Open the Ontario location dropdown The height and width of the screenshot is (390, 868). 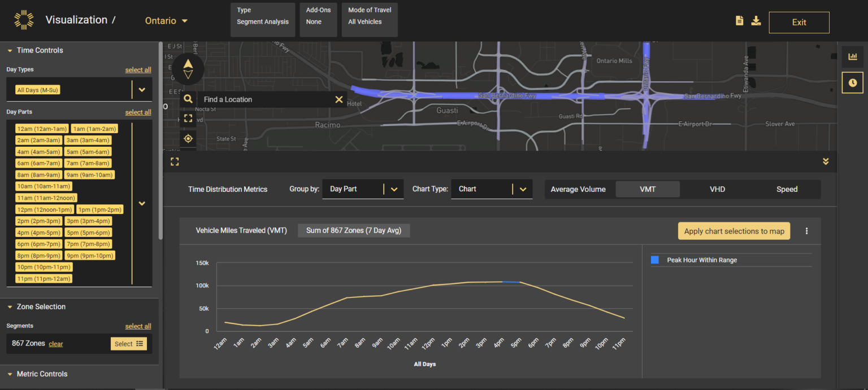click(x=166, y=20)
